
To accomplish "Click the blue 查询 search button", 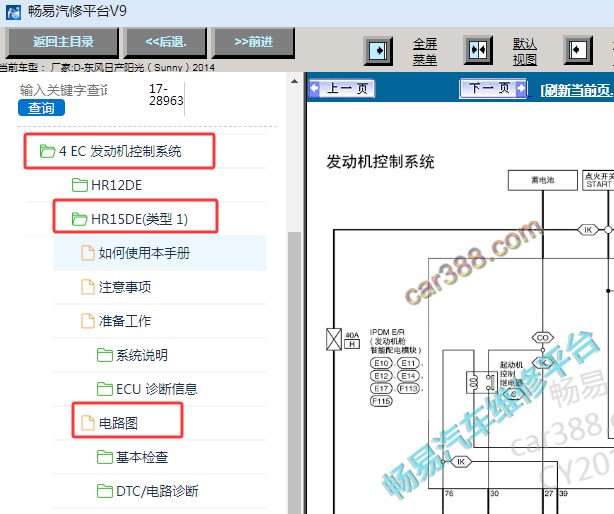I will pos(41,108).
